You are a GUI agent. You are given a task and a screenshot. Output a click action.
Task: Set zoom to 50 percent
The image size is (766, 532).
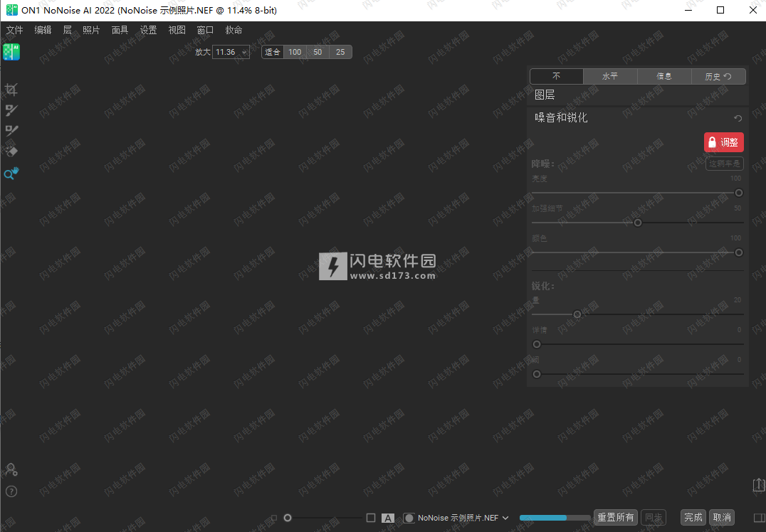318,52
